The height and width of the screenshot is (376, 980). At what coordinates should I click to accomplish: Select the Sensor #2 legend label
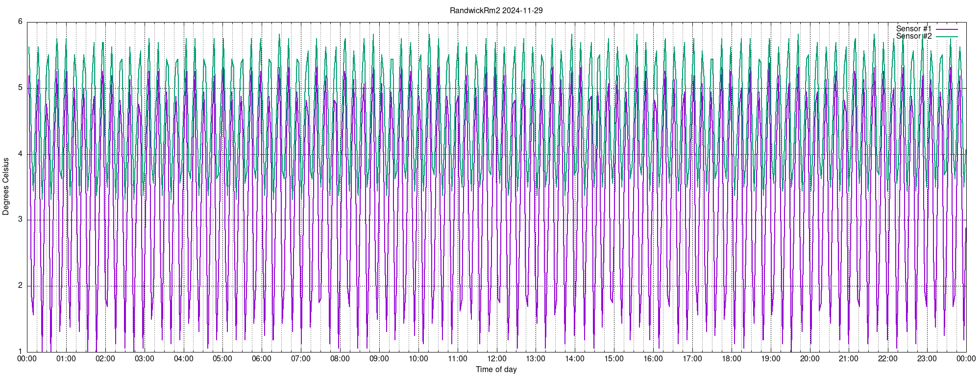point(914,36)
